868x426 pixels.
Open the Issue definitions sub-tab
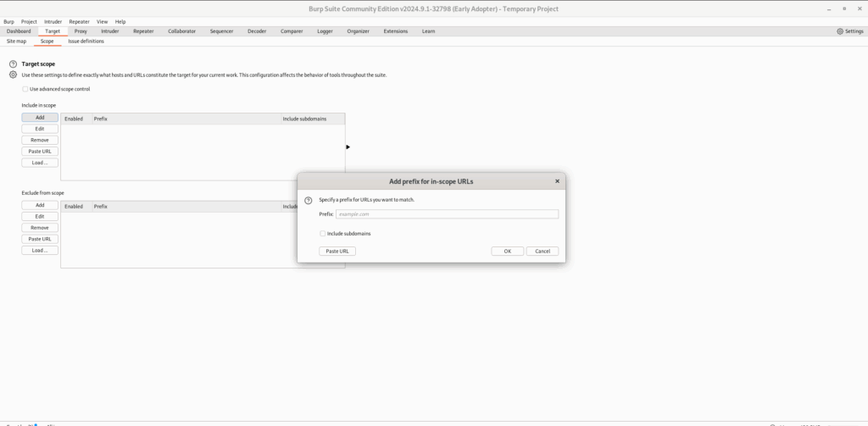[86, 41]
